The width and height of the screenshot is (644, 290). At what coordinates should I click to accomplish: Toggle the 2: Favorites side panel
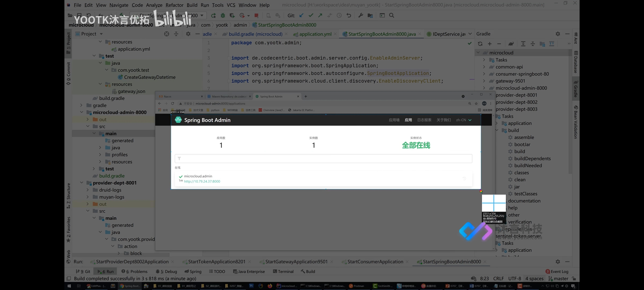point(68,230)
